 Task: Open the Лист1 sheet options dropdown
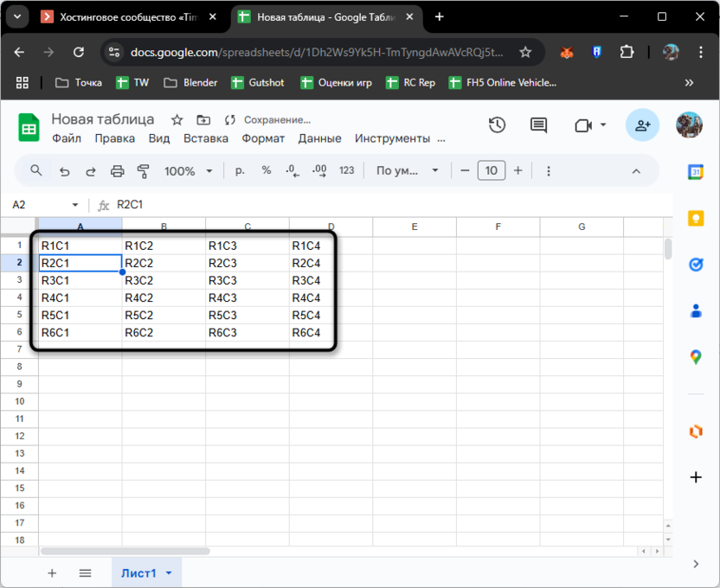coord(169,572)
